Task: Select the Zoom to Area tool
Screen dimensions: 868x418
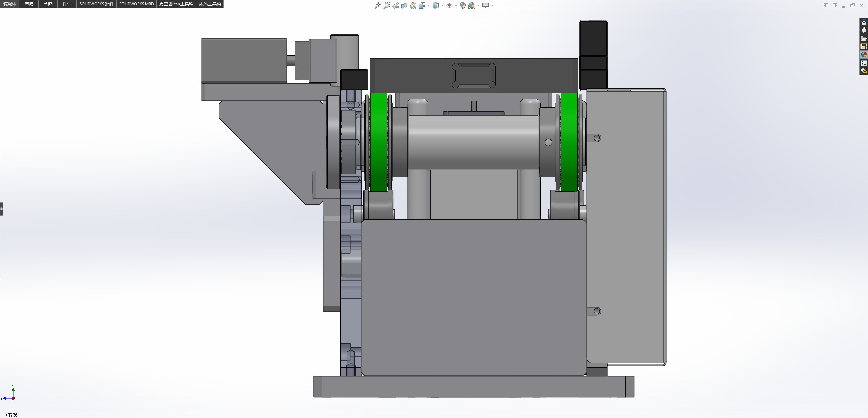Action: (386, 5)
